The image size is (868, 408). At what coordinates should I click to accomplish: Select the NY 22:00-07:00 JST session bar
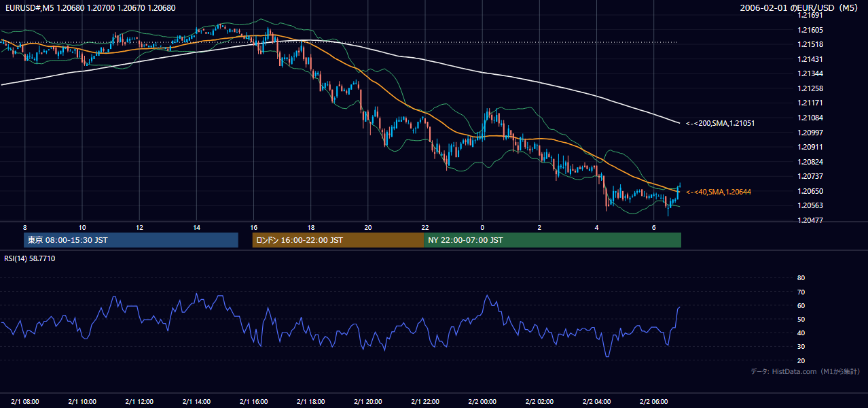click(x=552, y=240)
